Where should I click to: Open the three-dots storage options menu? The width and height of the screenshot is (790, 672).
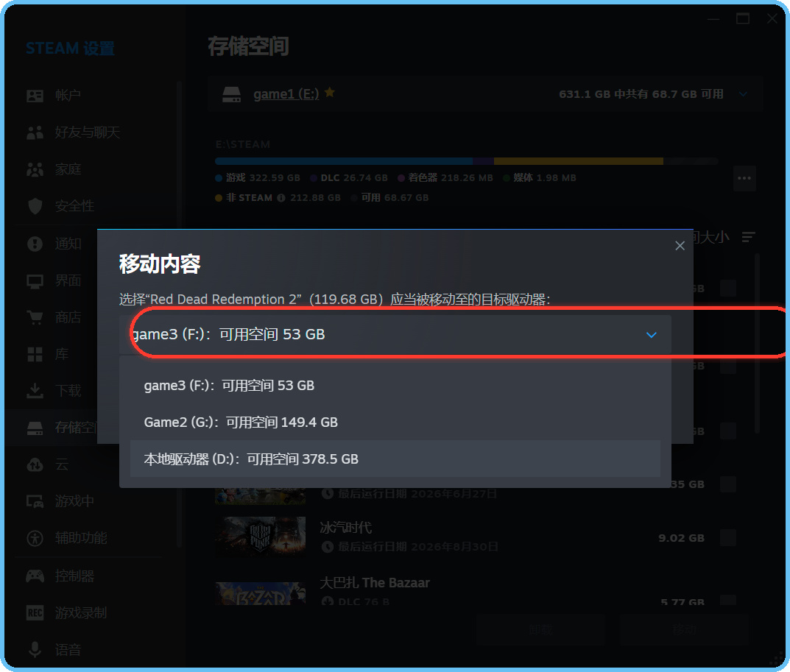744,178
